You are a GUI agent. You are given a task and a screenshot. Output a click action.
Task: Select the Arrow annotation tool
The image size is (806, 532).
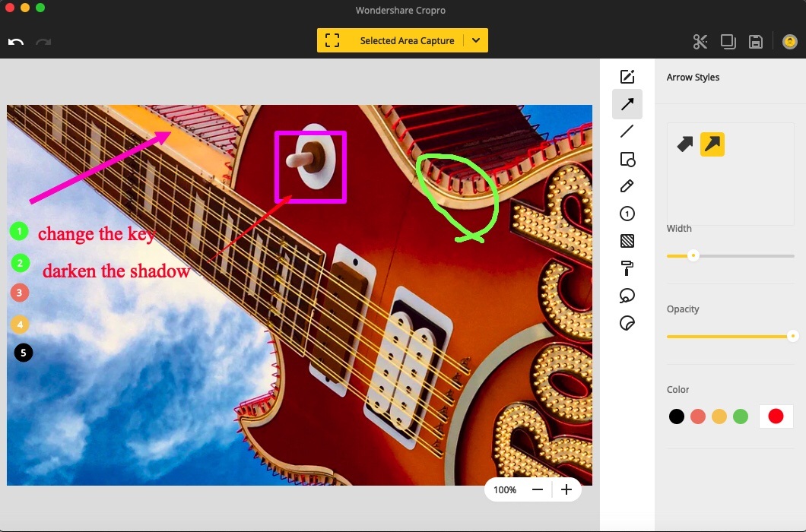[x=627, y=103]
